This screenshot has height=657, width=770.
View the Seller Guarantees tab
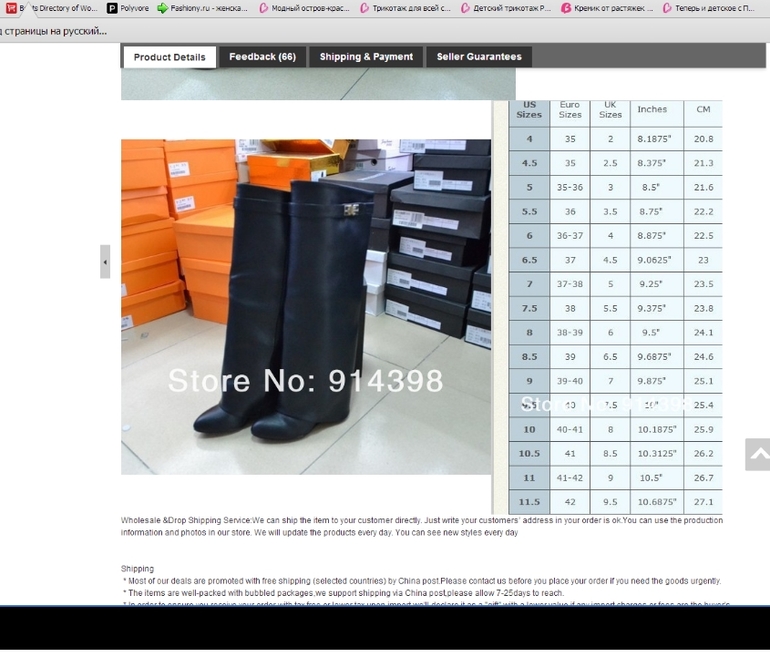(x=479, y=57)
